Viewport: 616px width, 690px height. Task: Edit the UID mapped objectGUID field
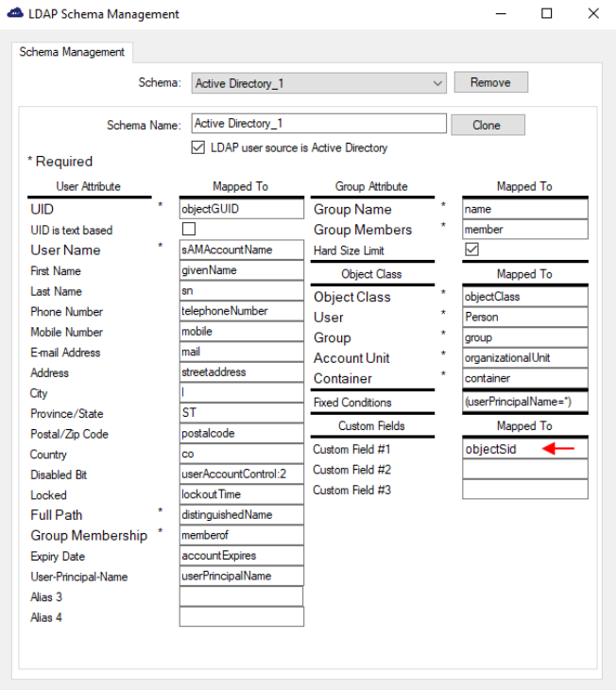241,209
